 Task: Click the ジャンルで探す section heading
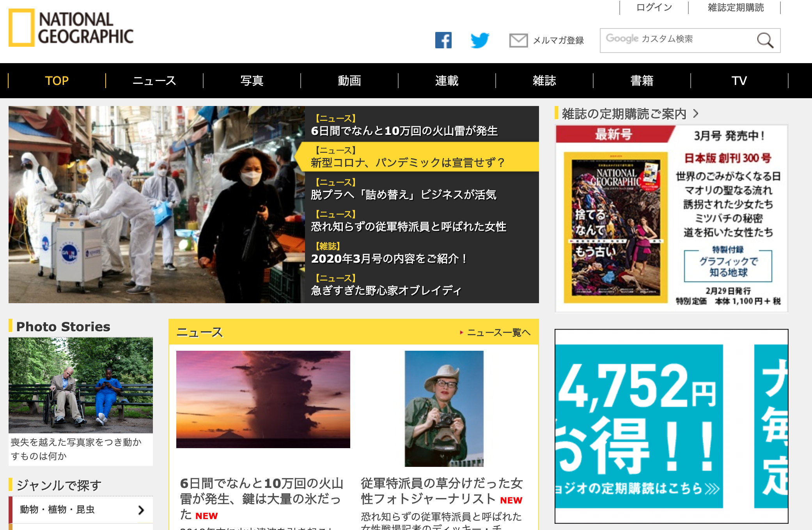point(59,485)
